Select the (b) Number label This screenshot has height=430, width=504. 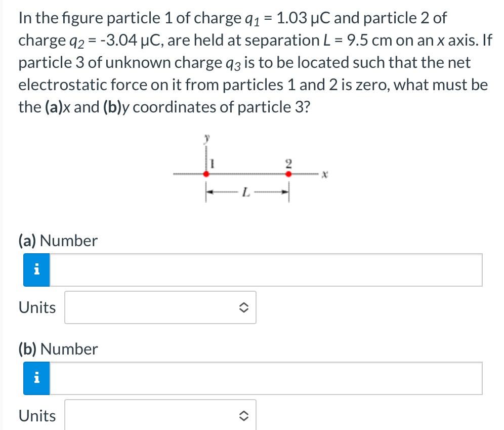coord(58,348)
